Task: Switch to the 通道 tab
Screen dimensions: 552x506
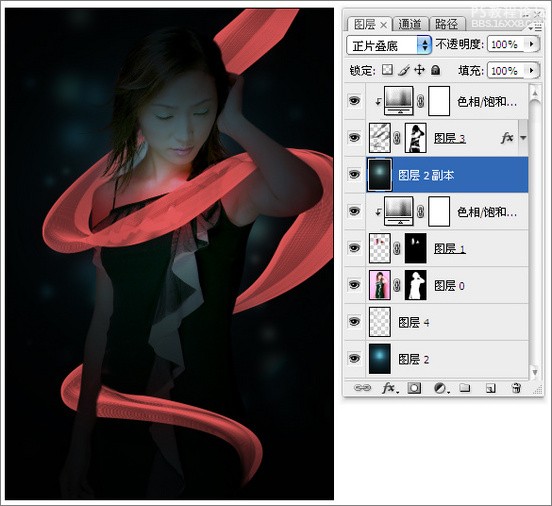Action: pos(410,24)
